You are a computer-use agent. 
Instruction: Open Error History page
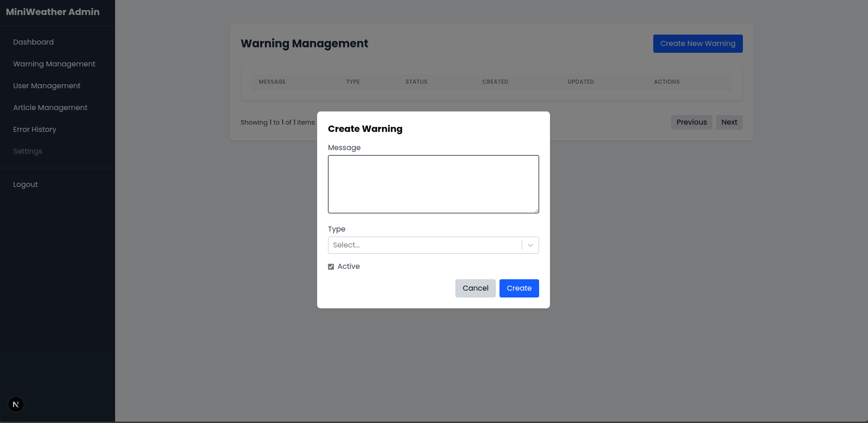[35, 129]
